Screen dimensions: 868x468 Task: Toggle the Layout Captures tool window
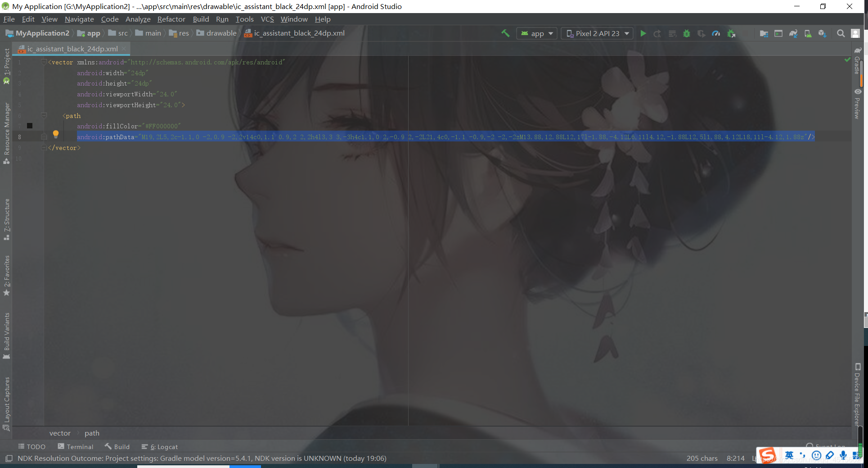tap(6, 404)
